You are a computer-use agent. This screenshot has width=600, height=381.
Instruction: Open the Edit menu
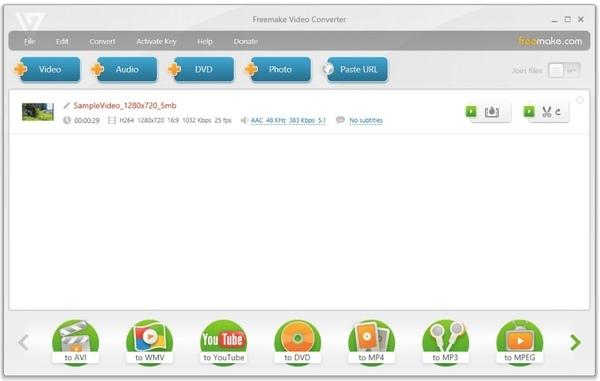62,41
